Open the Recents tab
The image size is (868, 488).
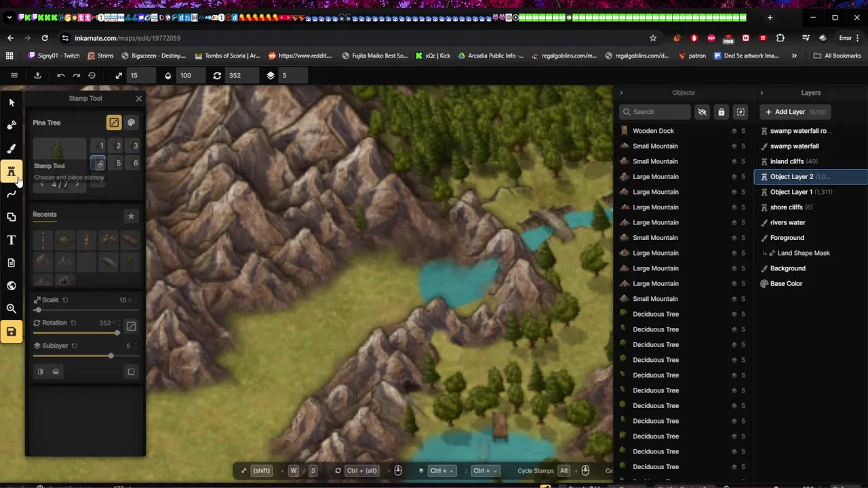[x=45, y=215]
